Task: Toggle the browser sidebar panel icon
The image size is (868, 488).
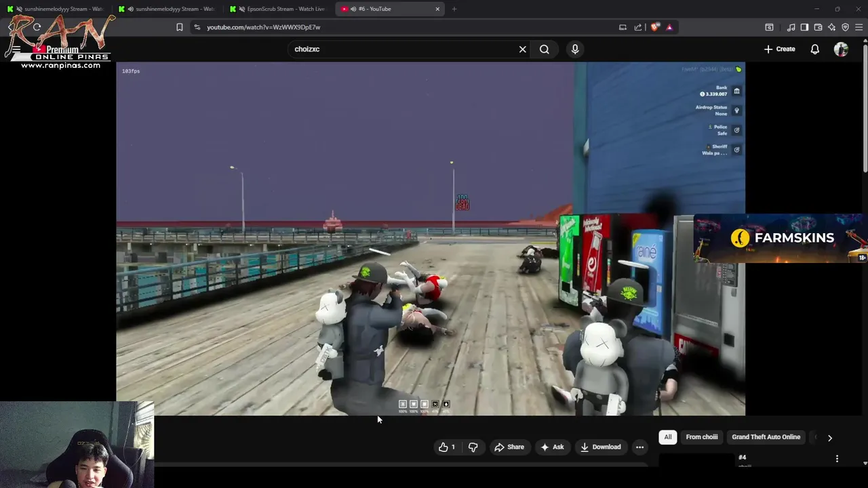Action: point(804,27)
